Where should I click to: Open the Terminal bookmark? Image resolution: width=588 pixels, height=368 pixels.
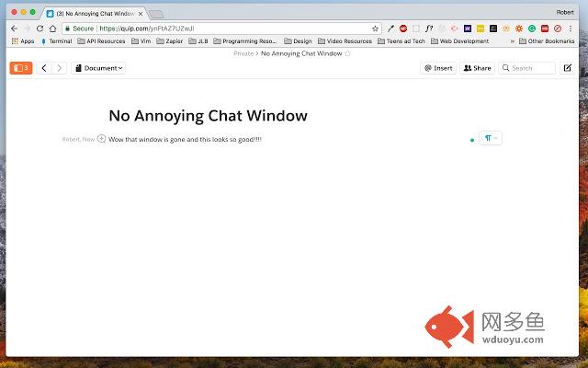[x=56, y=41]
